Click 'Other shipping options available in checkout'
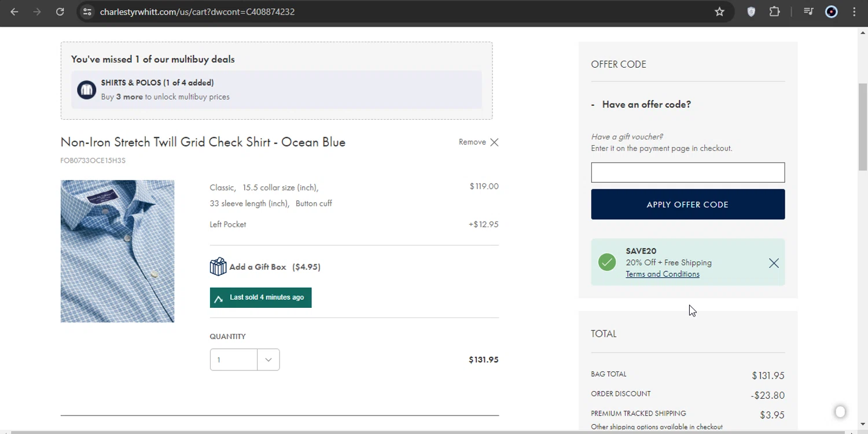868x434 pixels. click(657, 427)
